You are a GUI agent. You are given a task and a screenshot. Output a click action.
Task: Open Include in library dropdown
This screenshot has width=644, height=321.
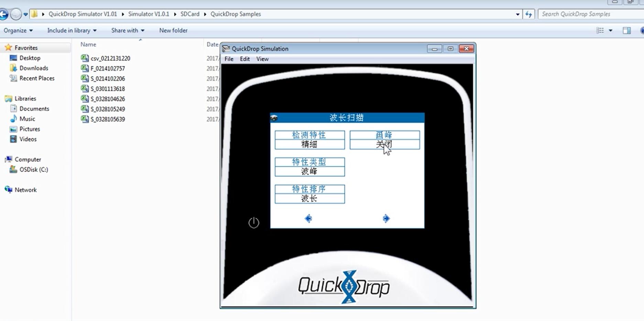[x=72, y=30]
